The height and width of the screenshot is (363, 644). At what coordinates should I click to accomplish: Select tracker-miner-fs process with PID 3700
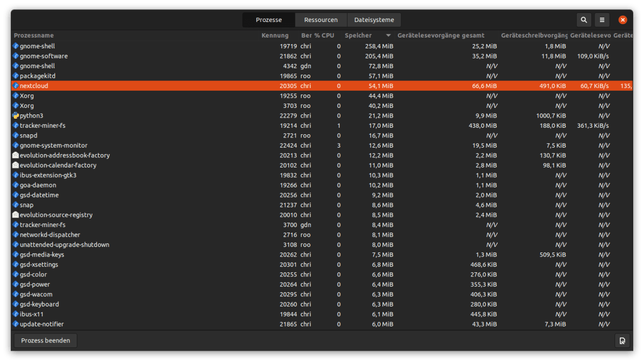coord(322,225)
